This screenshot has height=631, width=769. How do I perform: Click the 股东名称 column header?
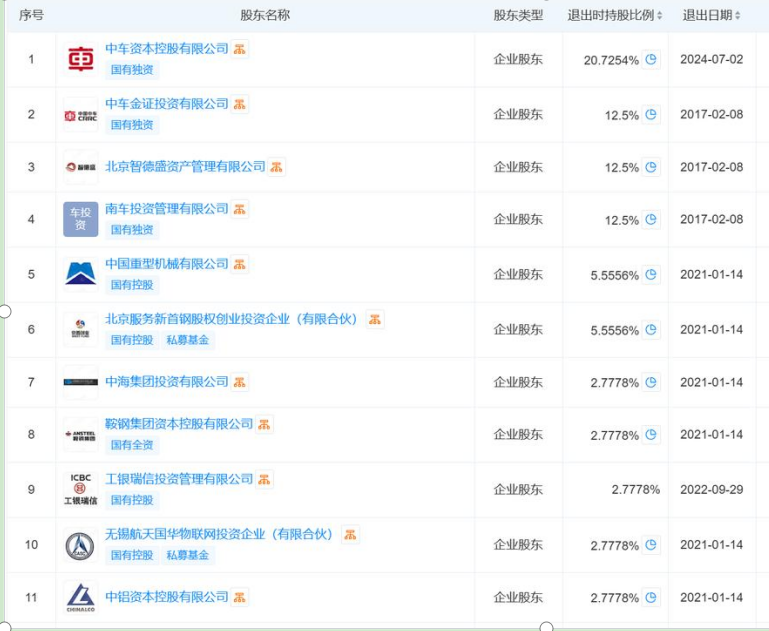tap(265, 16)
